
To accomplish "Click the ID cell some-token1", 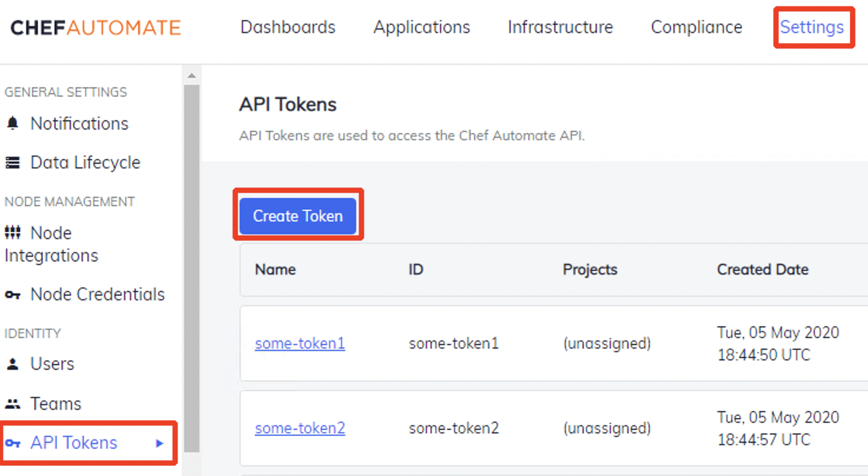I will 454,343.
